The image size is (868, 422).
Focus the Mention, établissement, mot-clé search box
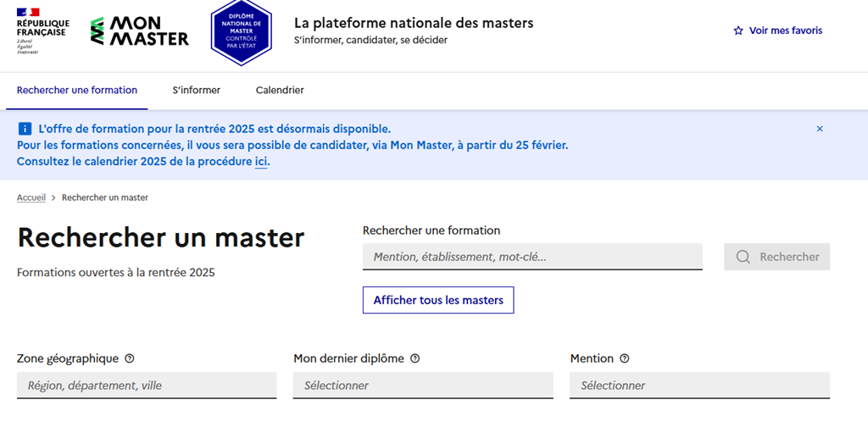[x=532, y=257]
